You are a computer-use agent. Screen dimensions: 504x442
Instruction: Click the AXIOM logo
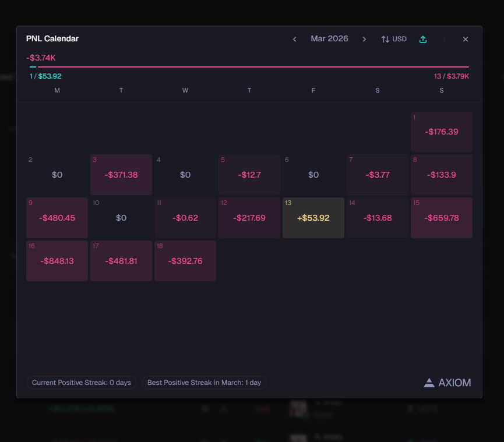click(447, 383)
